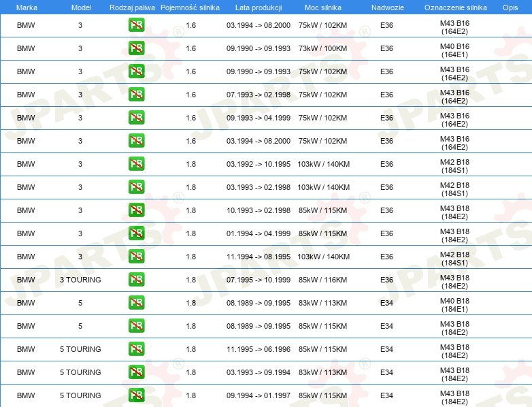Click petrol icon in row 03.1992 -> 10.1995
The height and width of the screenshot is (407, 532).
pyautogui.click(x=136, y=164)
